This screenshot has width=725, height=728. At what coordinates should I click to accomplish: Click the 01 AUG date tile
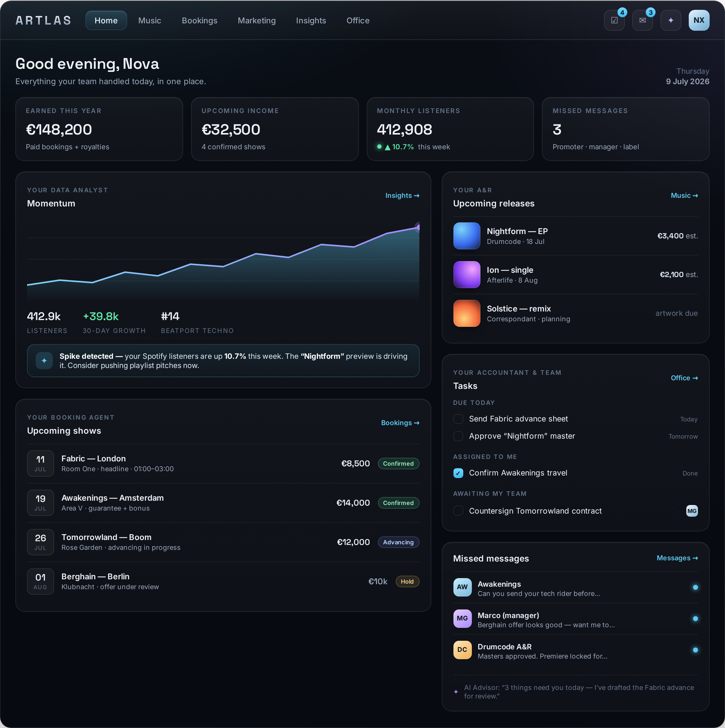click(40, 581)
